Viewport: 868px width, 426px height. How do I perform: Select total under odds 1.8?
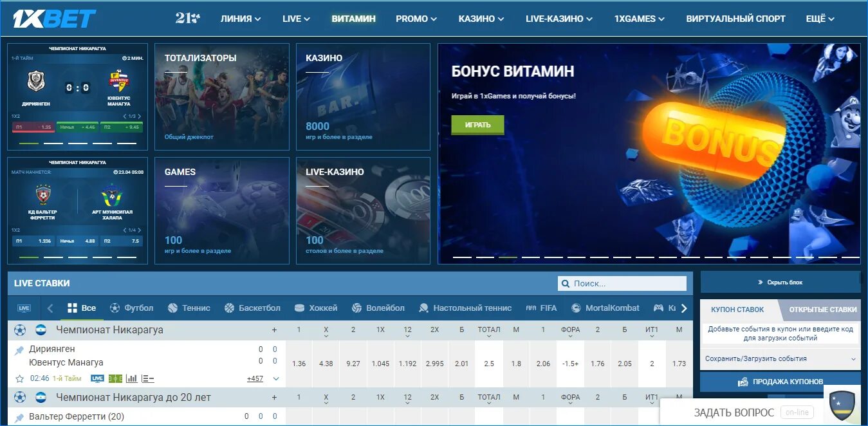pos(516,364)
